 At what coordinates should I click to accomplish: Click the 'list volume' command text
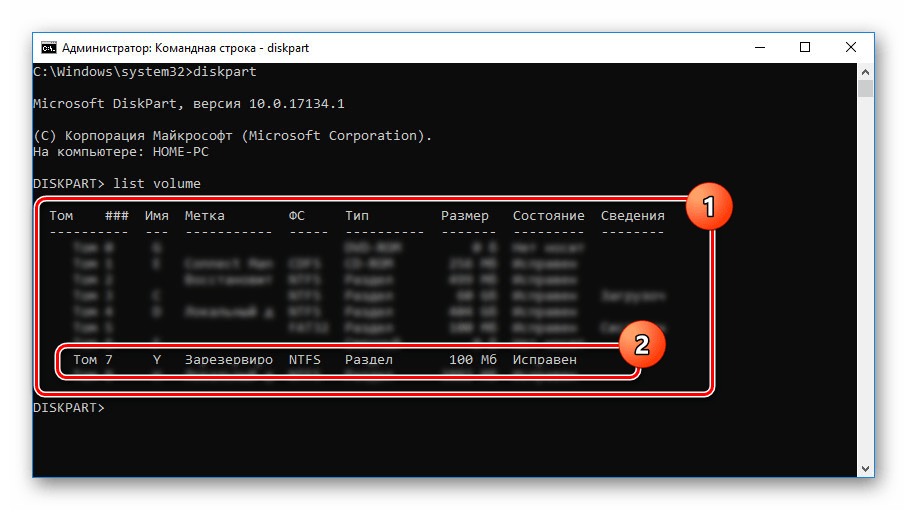coord(157,184)
